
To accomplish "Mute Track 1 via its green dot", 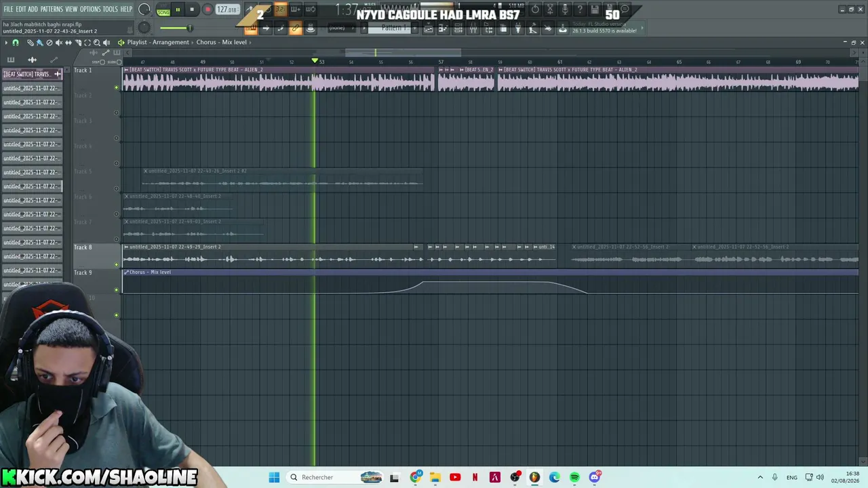I will point(117,87).
